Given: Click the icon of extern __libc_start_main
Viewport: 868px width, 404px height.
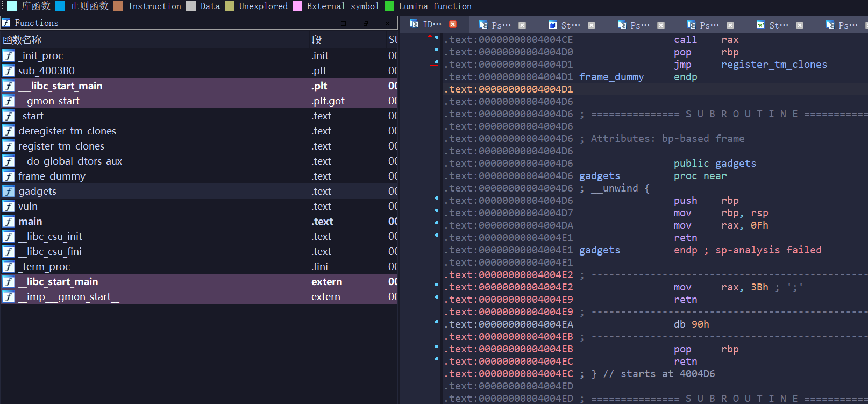Looking at the screenshot, I should point(9,281).
